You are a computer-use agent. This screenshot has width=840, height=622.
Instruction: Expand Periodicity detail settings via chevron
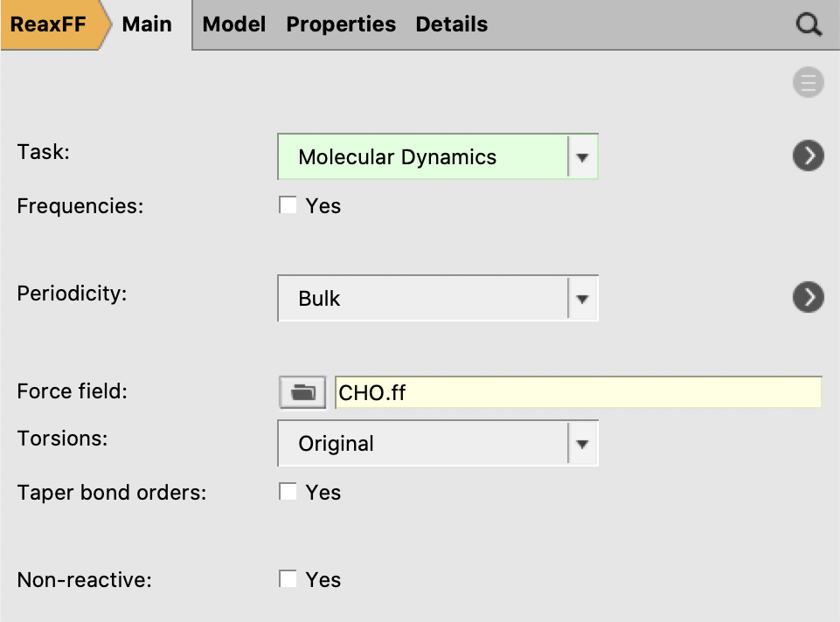coord(807,296)
